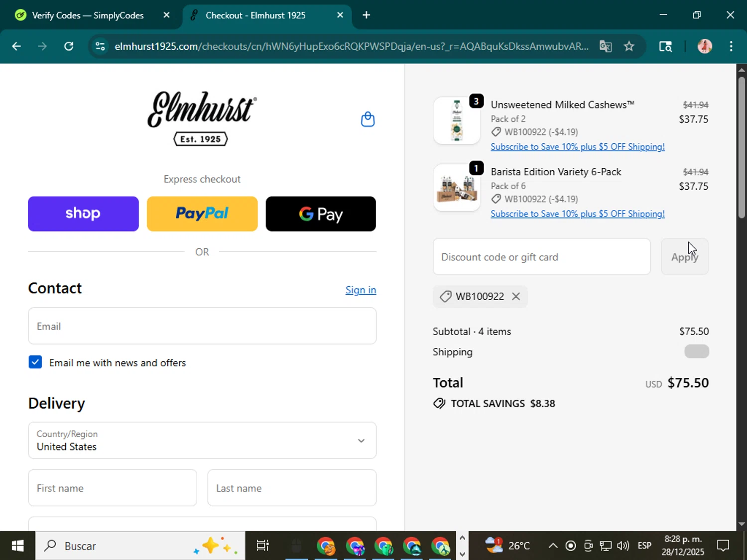Click the Windows Start button
Screen dimensions: 747x560
tap(17, 546)
